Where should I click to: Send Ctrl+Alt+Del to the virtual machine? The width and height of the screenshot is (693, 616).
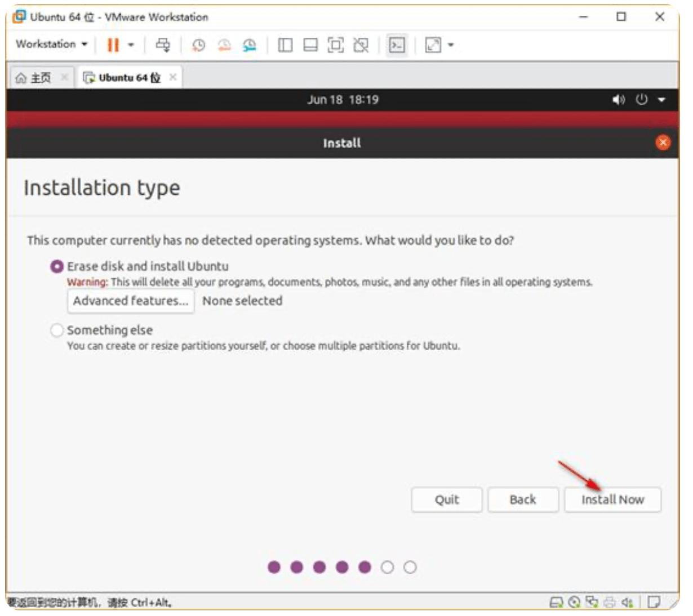[163, 45]
